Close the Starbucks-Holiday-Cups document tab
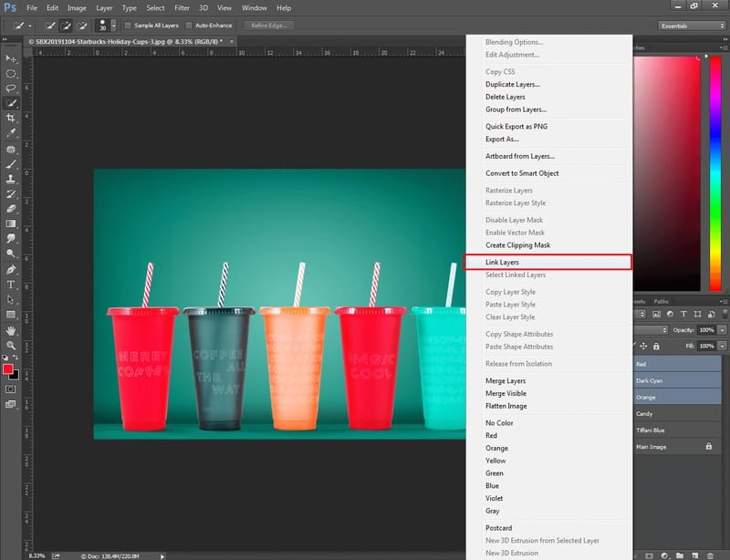 pos(232,41)
